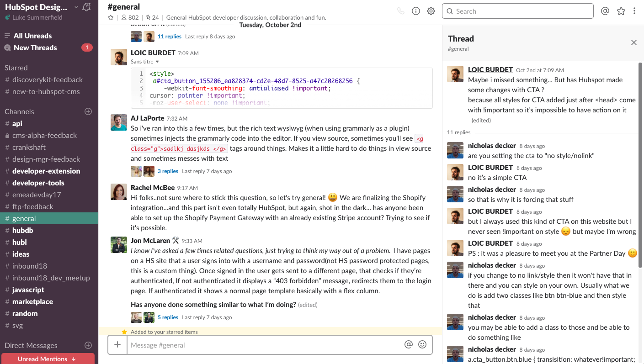Open Jon McLaren's 5 replies thread

[168, 317]
